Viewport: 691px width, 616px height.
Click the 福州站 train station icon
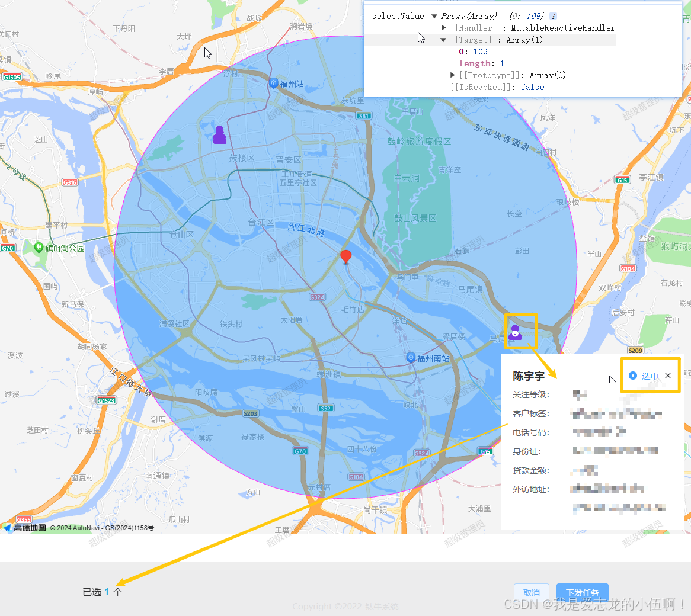coord(273,84)
